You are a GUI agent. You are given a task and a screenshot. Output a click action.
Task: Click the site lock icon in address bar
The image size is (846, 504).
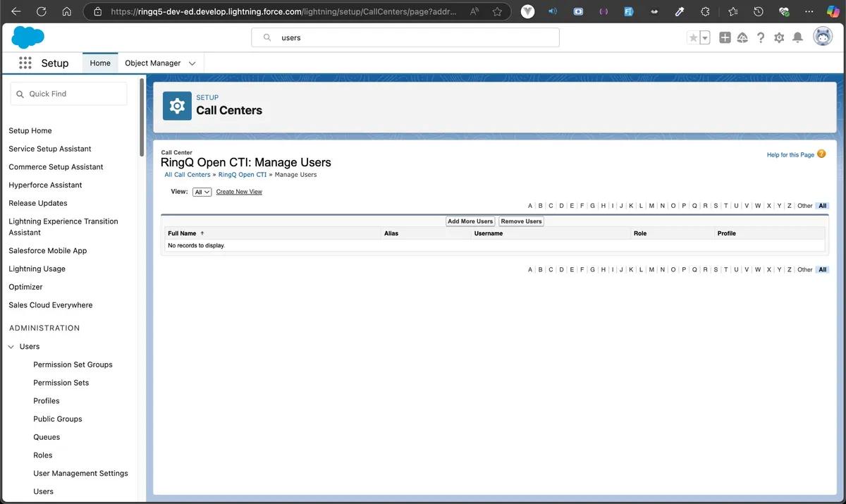[x=97, y=11]
